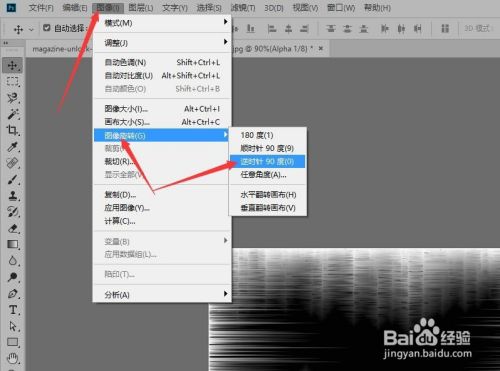Choose 任意角度(A)... rotation

point(268,175)
